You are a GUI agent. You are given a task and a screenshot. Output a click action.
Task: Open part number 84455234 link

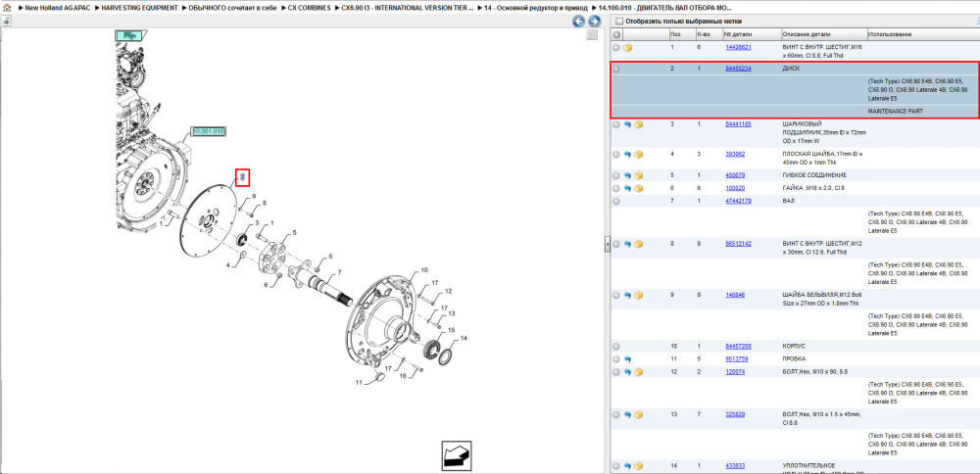(x=738, y=69)
